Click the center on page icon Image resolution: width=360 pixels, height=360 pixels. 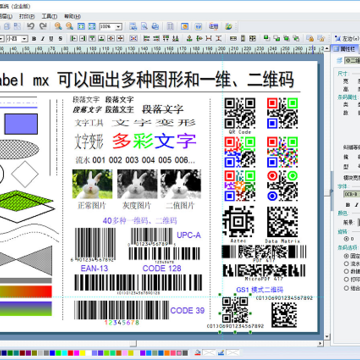coord(133,39)
